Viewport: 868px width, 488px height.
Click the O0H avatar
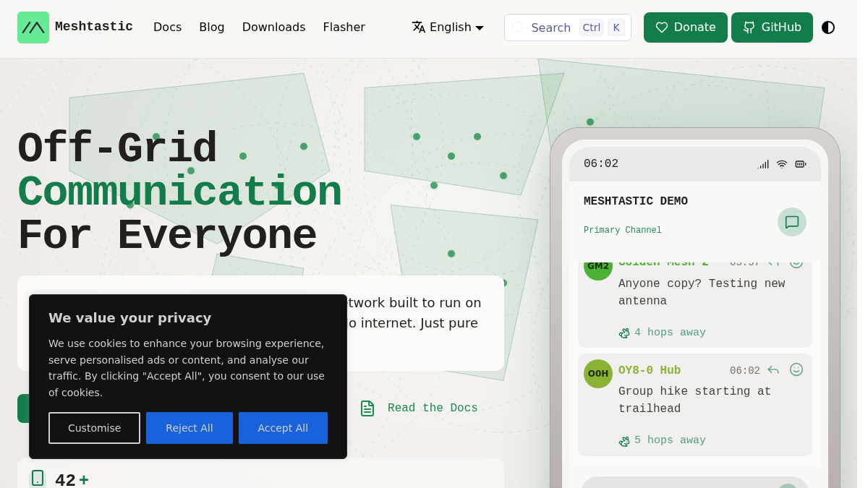(598, 374)
